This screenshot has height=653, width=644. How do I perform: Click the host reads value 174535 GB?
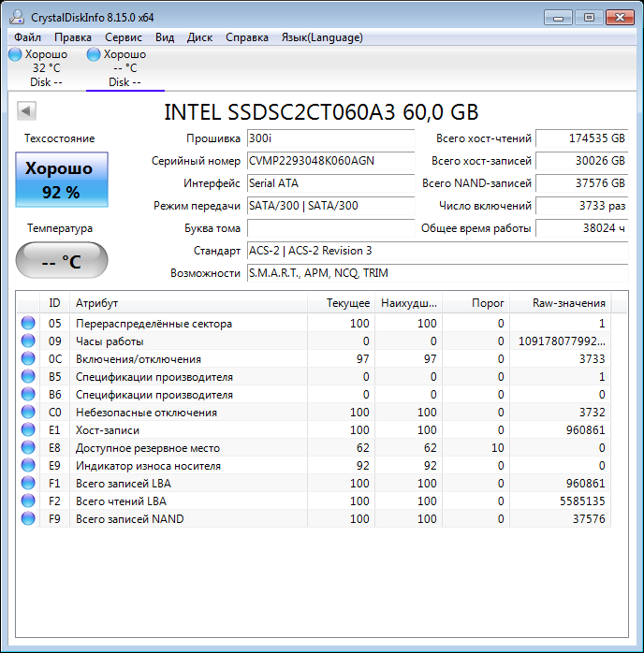click(581, 138)
